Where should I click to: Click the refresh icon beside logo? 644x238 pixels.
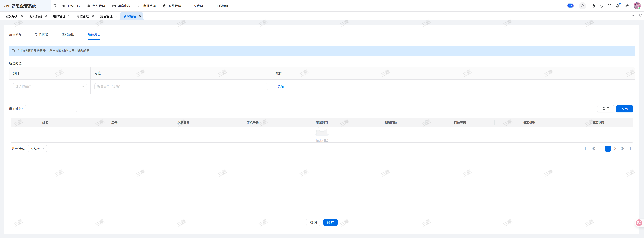[54, 6]
